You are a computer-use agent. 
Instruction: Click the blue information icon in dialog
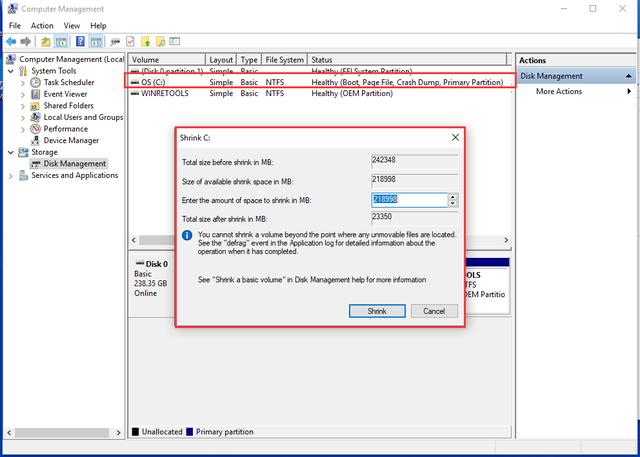click(x=187, y=235)
